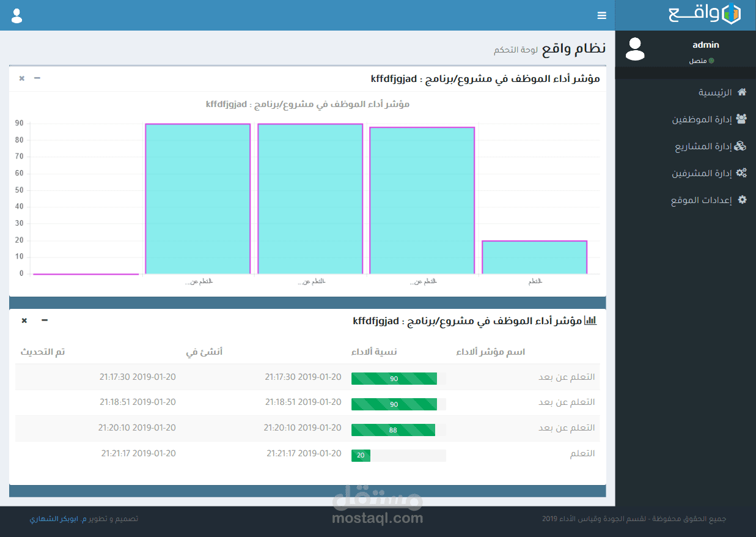Open الرئيسية menu item
Image resolution: width=756 pixels, height=537 pixels.
pos(686,92)
